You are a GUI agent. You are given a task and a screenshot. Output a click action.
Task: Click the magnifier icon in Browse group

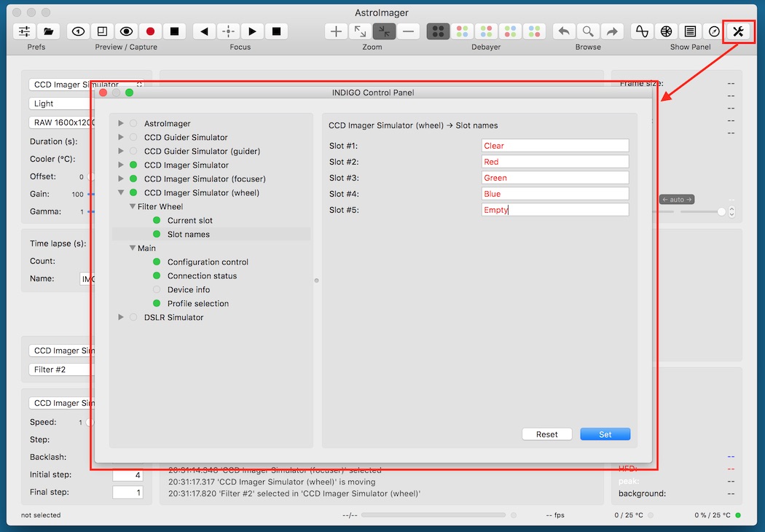pyautogui.click(x=588, y=32)
